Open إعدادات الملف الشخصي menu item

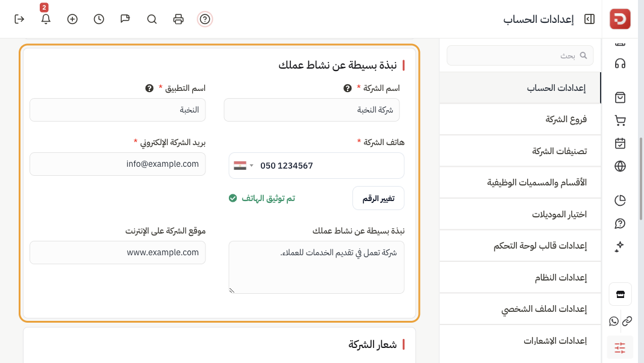[x=519, y=309]
